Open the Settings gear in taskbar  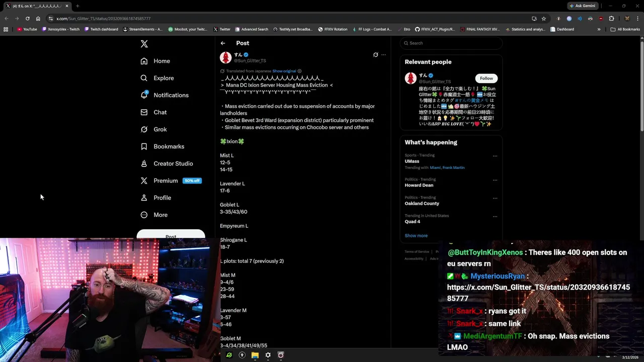pyautogui.click(x=268, y=355)
